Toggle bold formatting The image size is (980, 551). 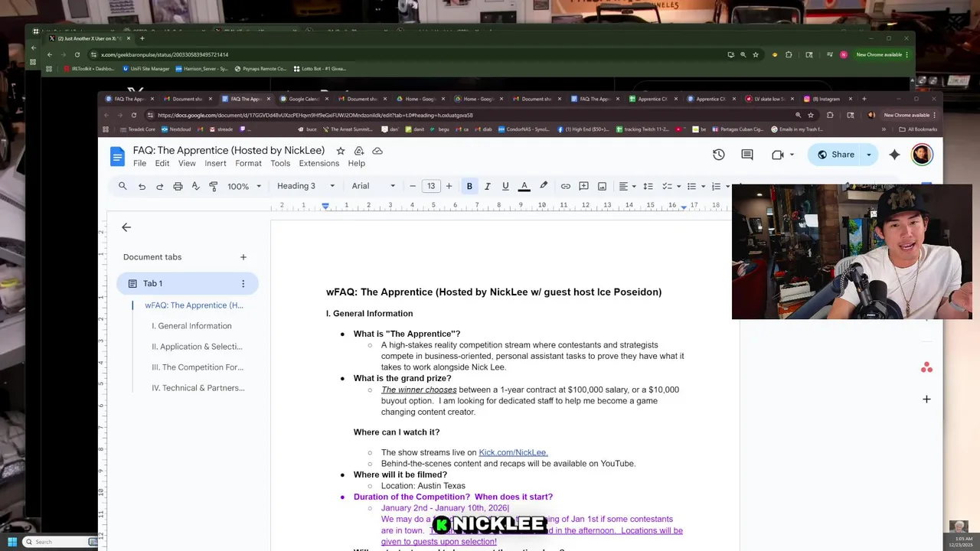[x=469, y=186]
